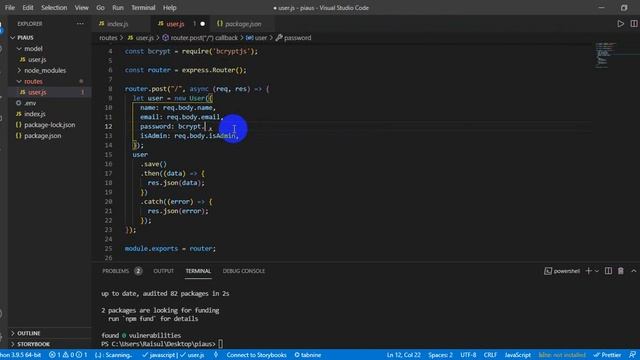Expand the node_modules folder
Viewport: 640px width, 360px height.
click(x=50, y=71)
